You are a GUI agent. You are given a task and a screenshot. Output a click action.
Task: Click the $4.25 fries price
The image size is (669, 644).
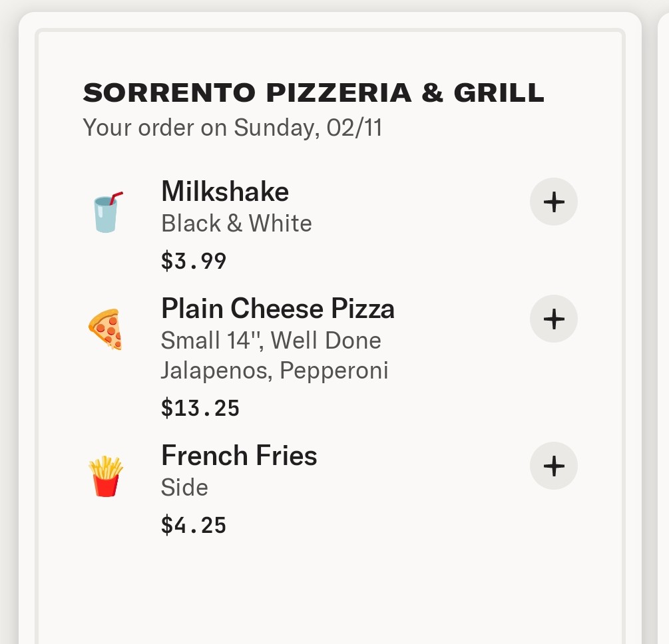click(x=194, y=526)
